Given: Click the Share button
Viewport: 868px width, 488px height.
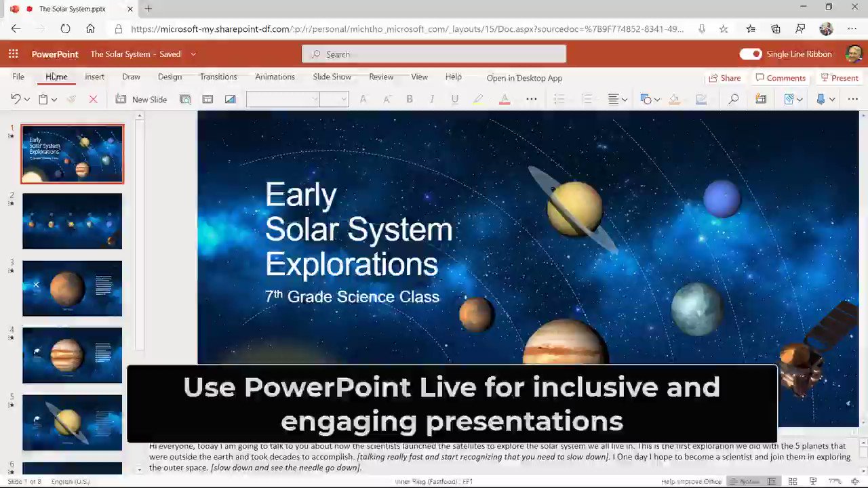Looking at the screenshot, I should (724, 78).
